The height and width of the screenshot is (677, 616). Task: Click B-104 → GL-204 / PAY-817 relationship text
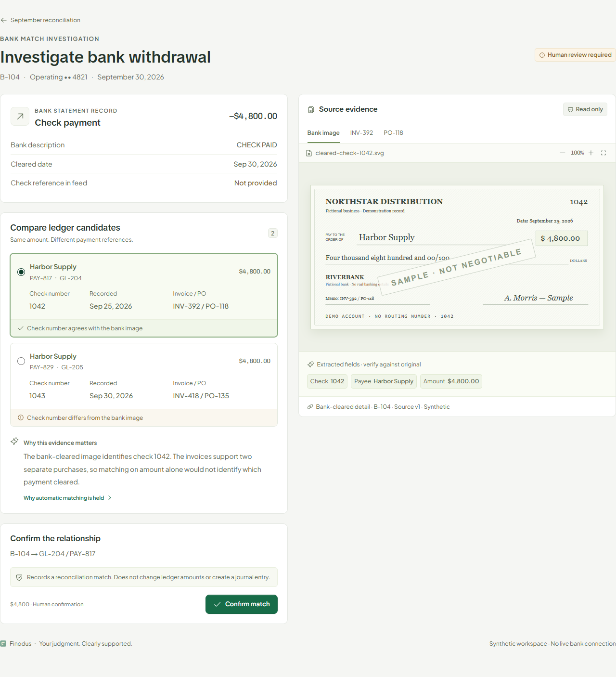[53, 554]
